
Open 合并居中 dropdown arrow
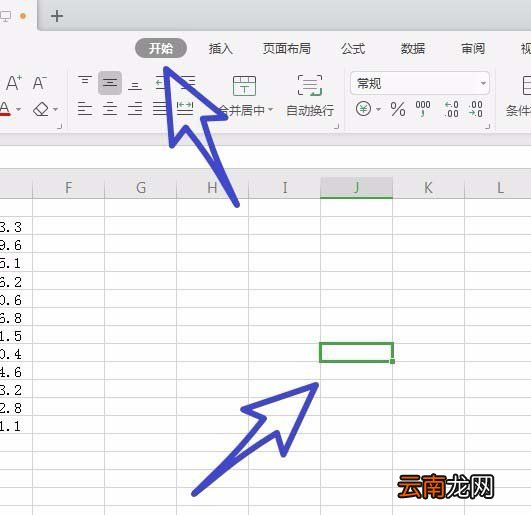coord(270,109)
